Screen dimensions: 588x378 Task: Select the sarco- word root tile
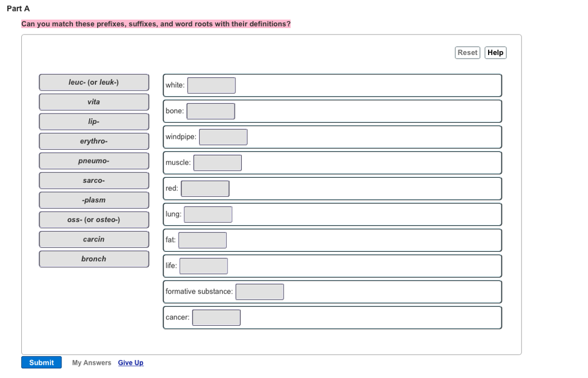click(94, 180)
